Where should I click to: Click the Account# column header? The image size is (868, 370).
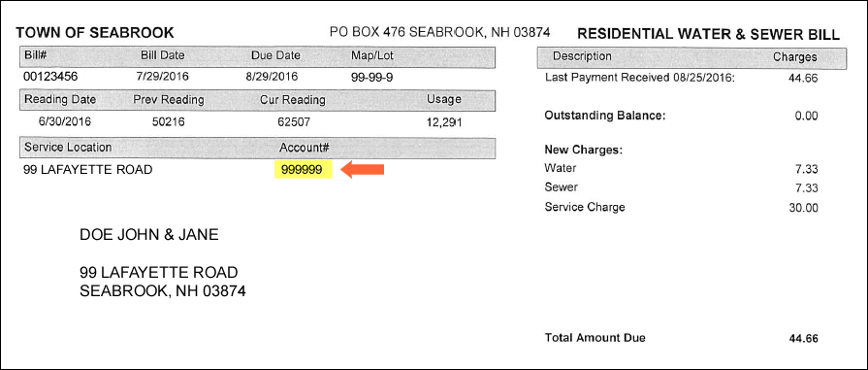[x=305, y=148]
